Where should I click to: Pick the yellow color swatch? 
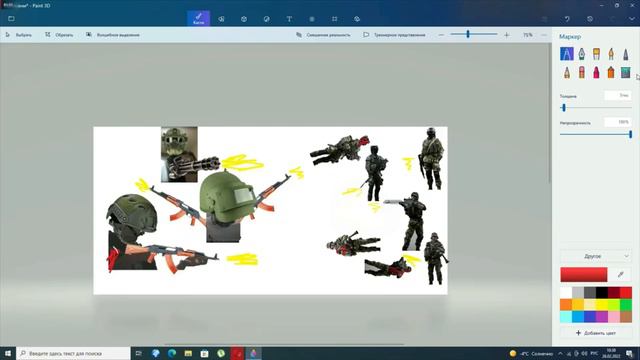pyautogui.click(x=602, y=304)
